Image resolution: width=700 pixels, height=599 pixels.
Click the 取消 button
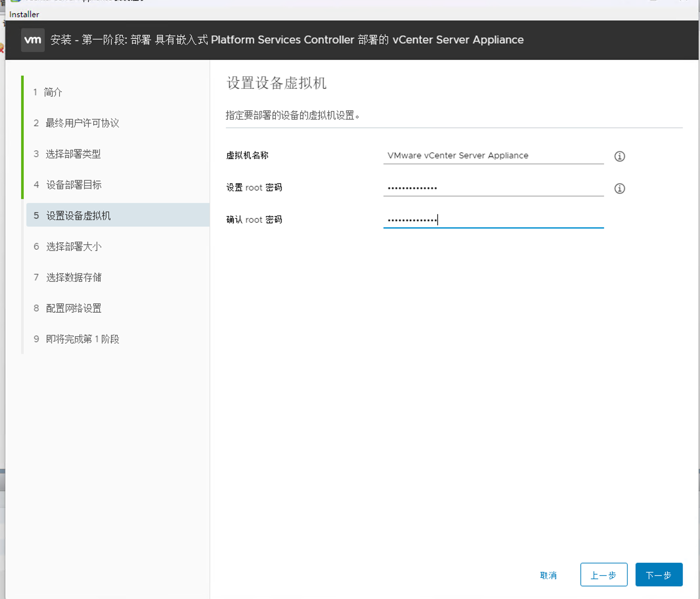point(548,575)
